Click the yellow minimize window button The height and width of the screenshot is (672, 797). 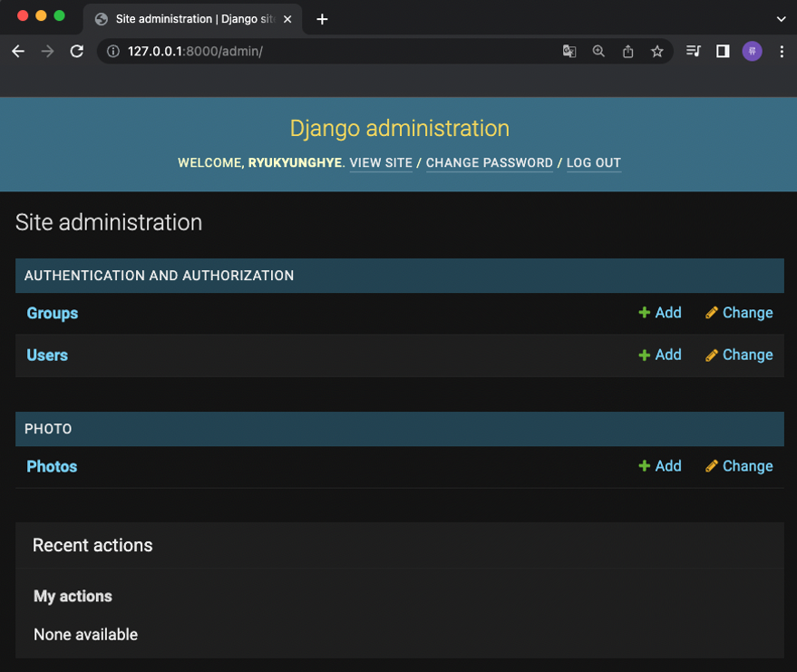tap(41, 15)
